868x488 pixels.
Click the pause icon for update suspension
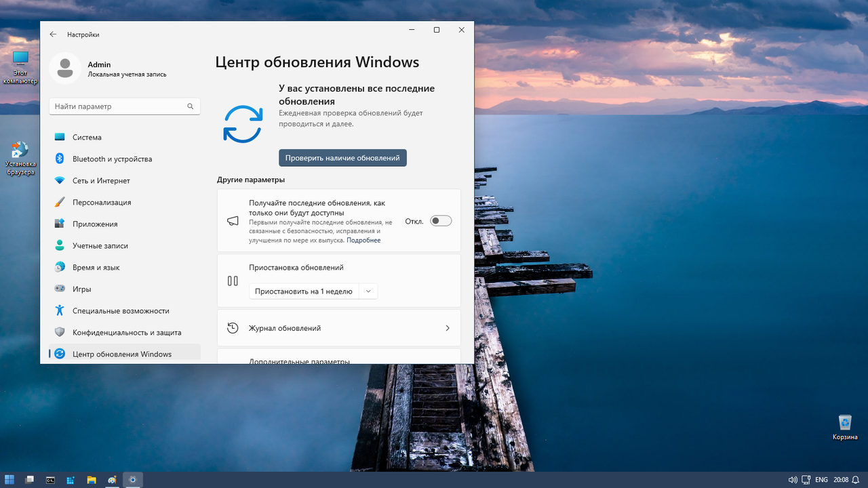pyautogui.click(x=233, y=281)
